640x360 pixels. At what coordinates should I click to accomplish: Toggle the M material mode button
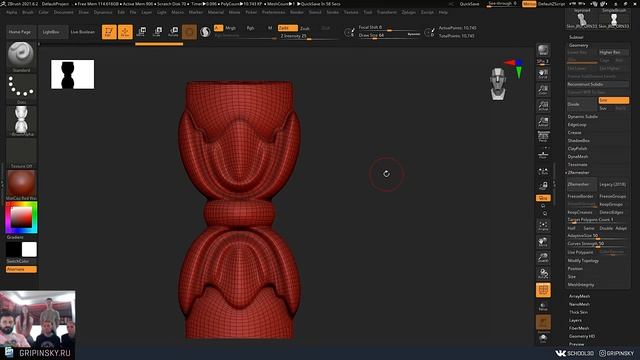(x=270, y=28)
